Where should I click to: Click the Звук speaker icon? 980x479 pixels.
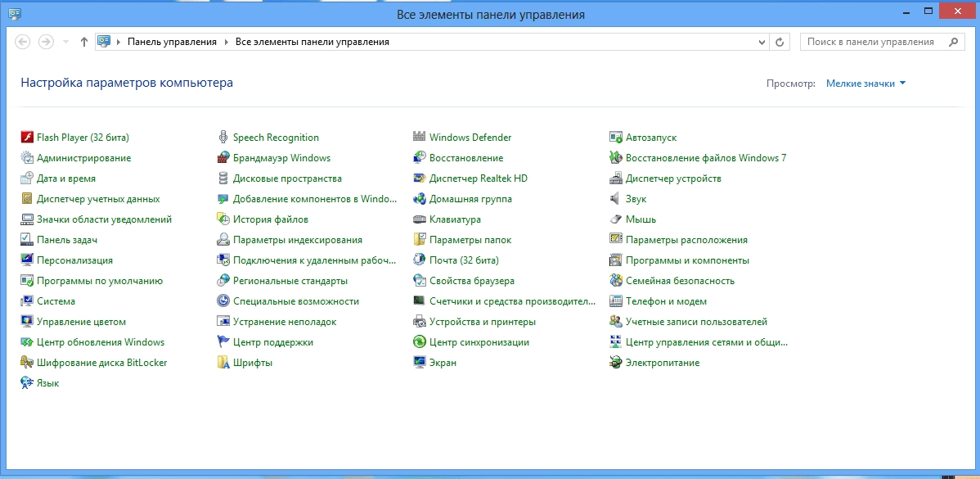click(616, 199)
